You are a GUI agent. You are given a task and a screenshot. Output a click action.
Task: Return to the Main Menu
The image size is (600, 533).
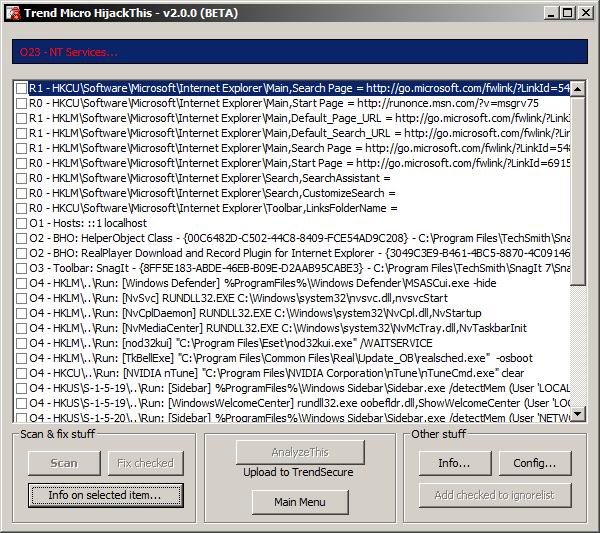(x=300, y=502)
